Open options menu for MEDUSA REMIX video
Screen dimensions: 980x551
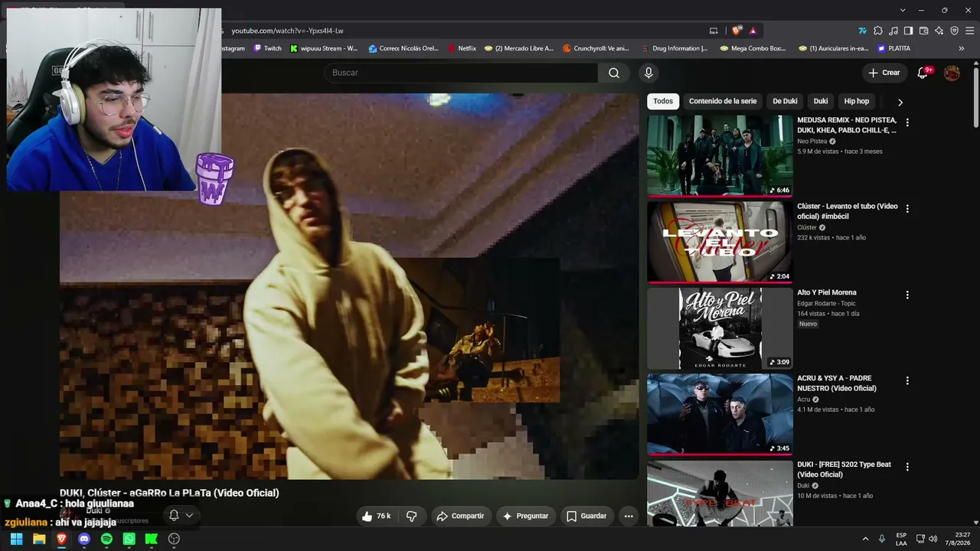[907, 122]
